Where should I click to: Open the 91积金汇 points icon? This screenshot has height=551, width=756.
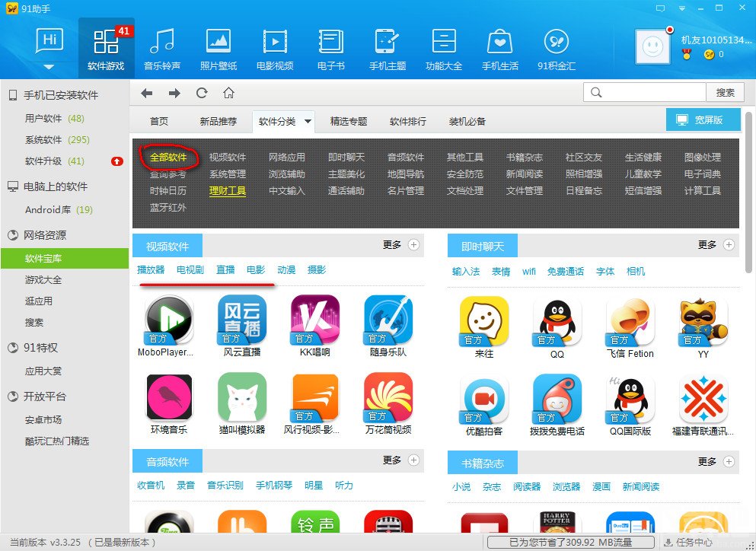tap(557, 41)
